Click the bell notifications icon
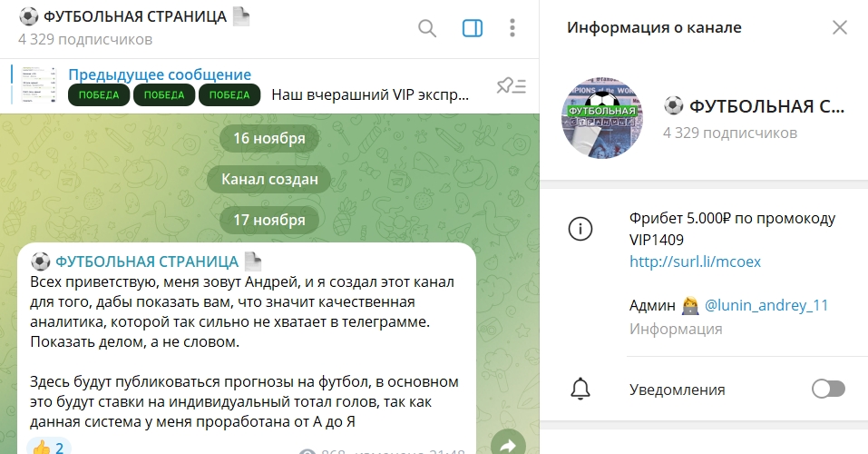This screenshot has height=454, width=868. click(x=580, y=390)
